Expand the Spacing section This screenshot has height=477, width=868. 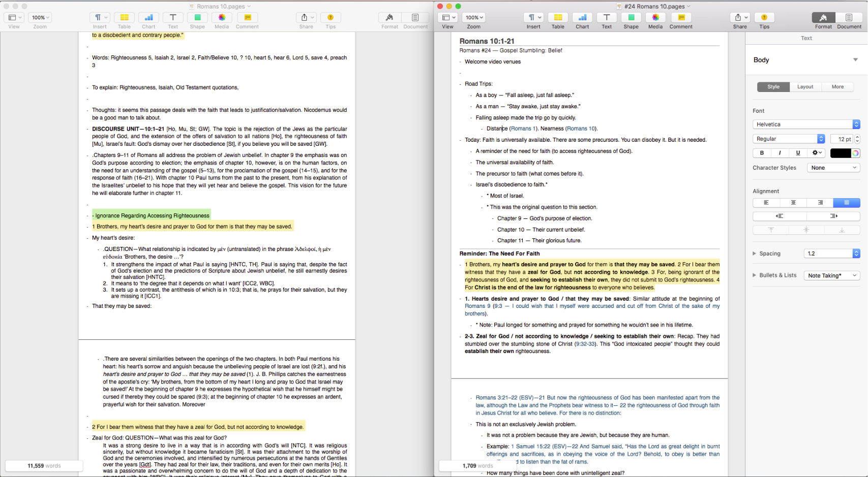[x=755, y=253]
